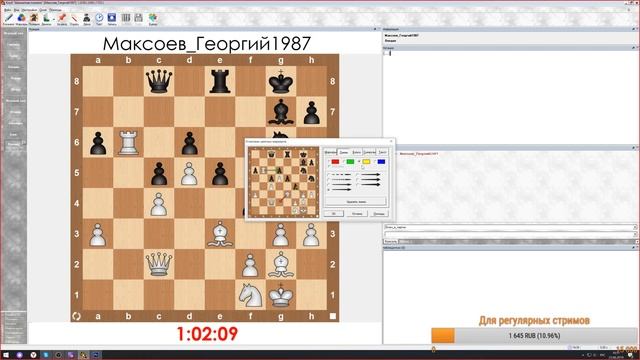Switch to the second tab in the arrow dialog
The image size is (640, 360).
pos(344,152)
